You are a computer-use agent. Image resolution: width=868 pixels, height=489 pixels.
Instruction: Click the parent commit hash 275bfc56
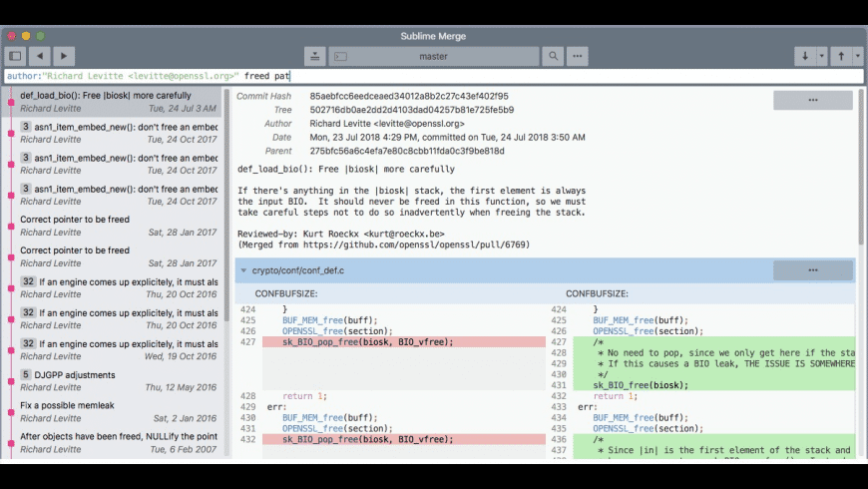pos(407,152)
